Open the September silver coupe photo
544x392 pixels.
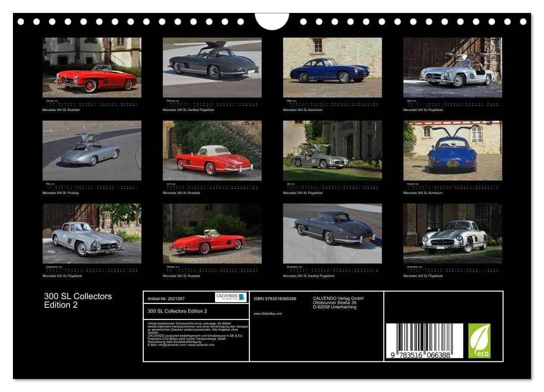(92, 234)
